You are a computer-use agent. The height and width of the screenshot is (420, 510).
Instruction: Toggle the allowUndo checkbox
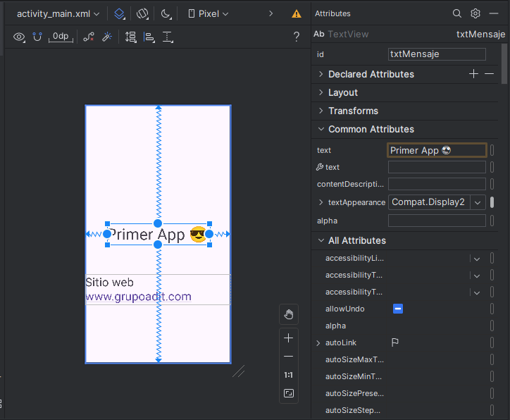(398, 309)
